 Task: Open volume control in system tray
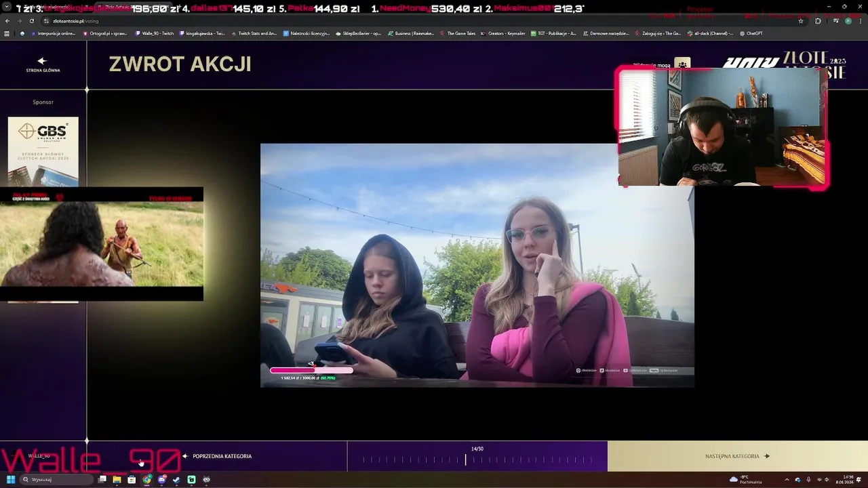tap(827, 479)
